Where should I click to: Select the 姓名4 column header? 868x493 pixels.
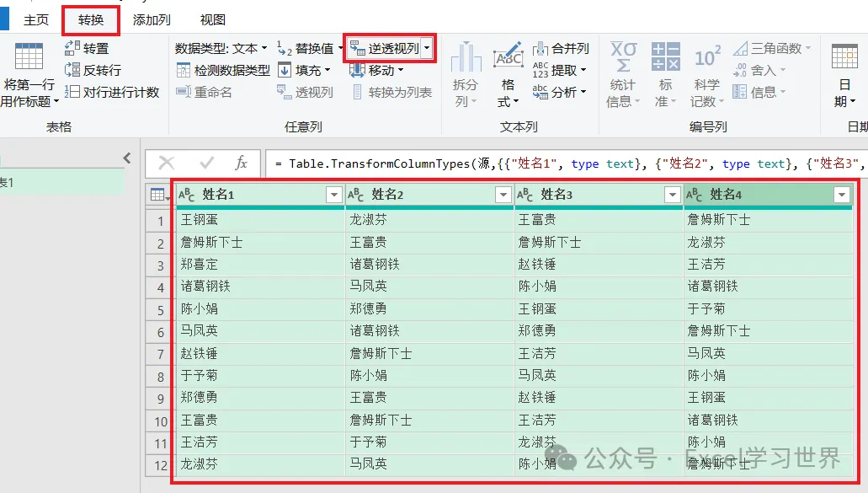click(769, 195)
